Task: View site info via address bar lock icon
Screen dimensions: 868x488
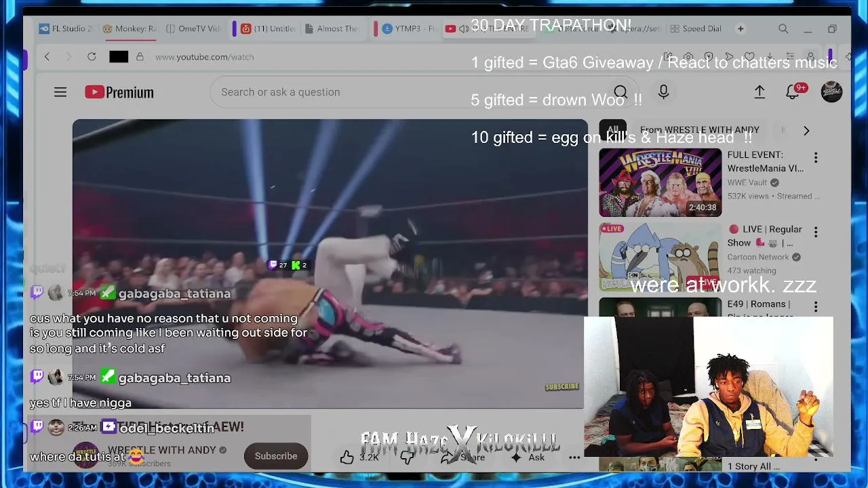Action: pyautogui.click(x=140, y=57)
